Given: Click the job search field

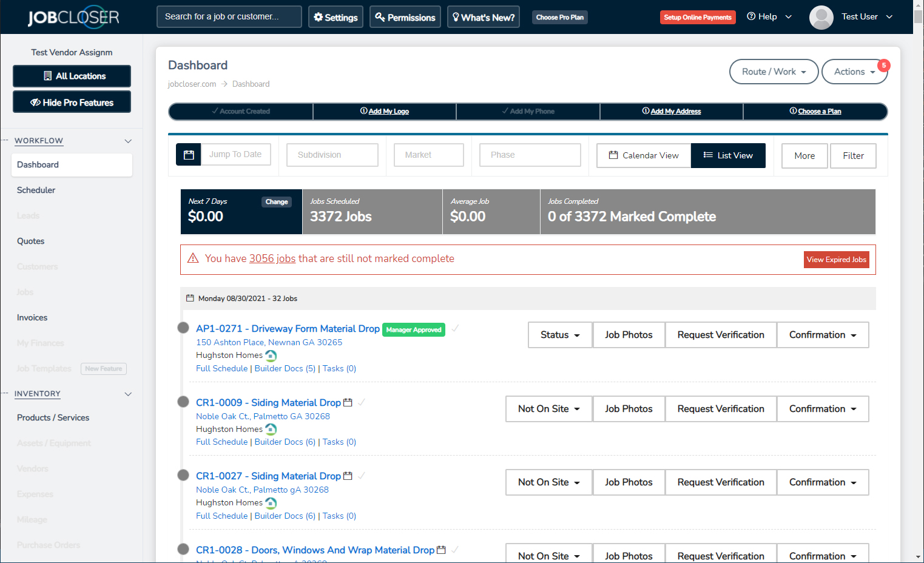Looking at the screenshot, I should click(229, 16).
